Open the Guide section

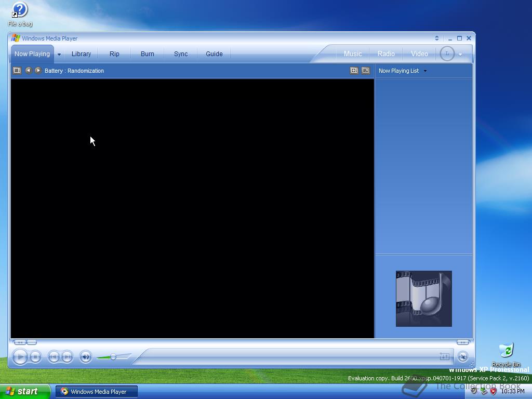pyautogui.click(x=214, y=54)
